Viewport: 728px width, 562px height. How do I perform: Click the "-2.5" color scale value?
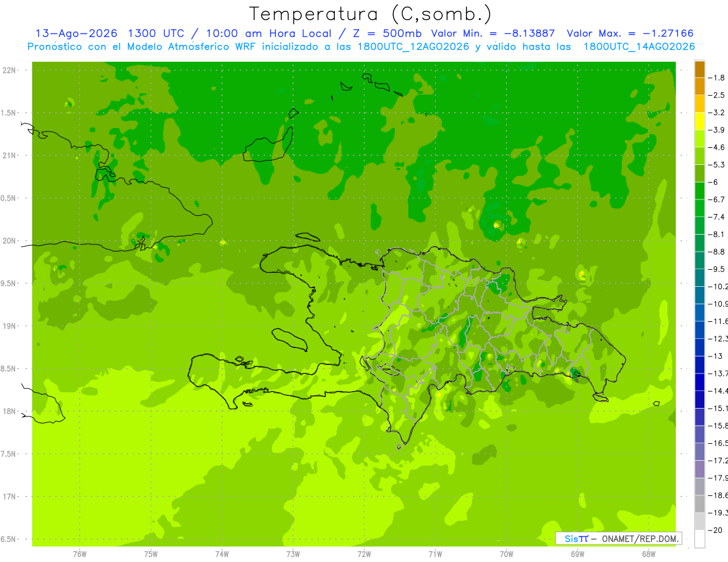[716, 95]
